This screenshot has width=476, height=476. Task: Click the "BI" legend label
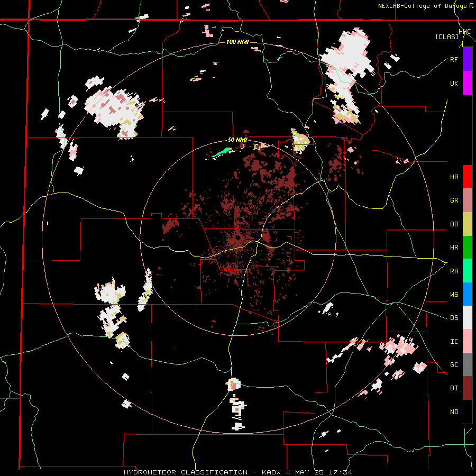click(454, 388)
